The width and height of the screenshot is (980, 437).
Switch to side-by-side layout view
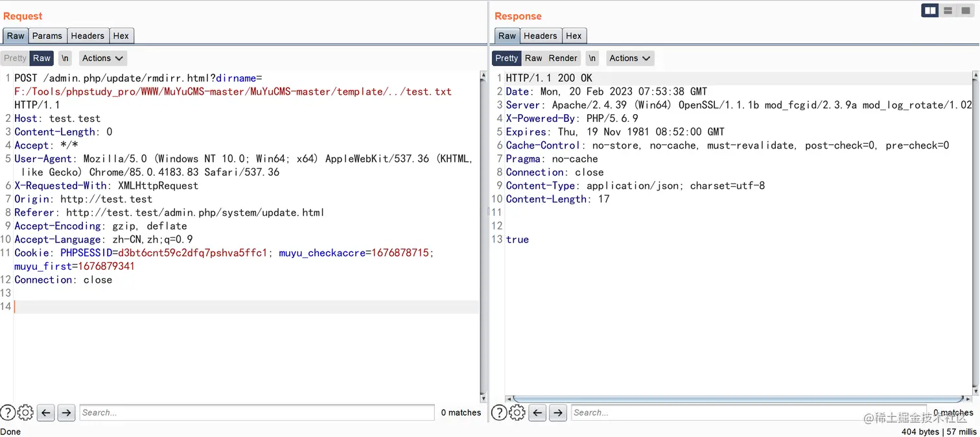[x=930, y=10]
